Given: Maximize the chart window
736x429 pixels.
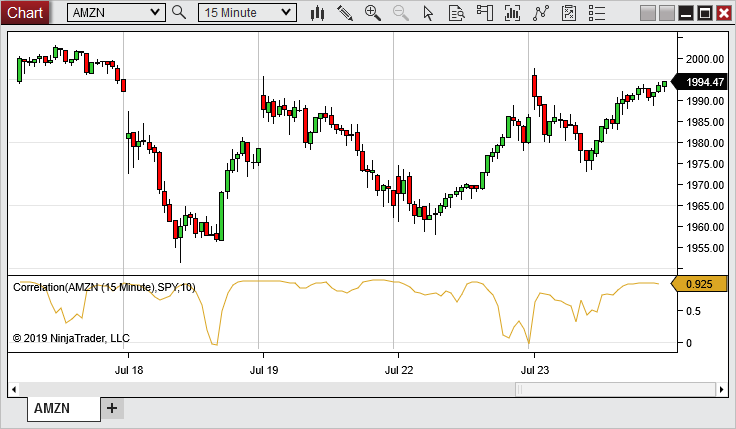Looking at the screenshot, I should point(705,13).
